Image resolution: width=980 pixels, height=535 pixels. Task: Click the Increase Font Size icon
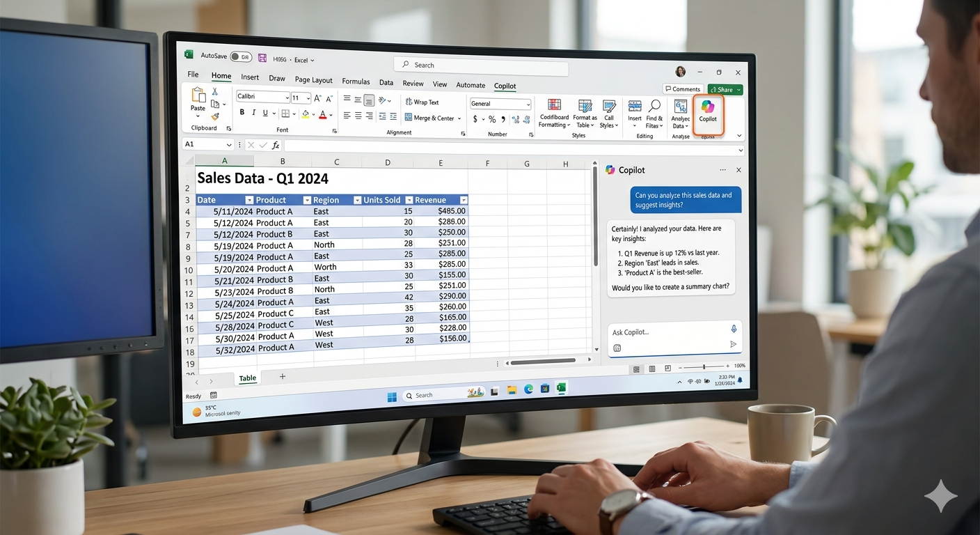click(x=317, y=98)
